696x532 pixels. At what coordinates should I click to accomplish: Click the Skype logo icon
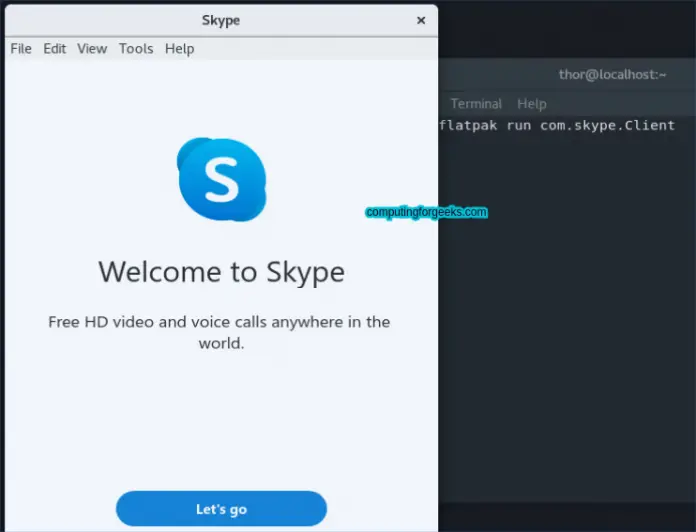click(x=221, y=180)
